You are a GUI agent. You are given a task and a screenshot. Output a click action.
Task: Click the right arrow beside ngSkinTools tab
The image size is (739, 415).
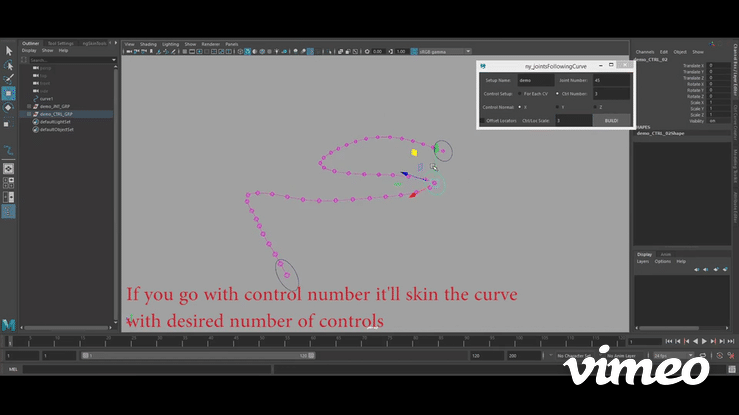coord(116,43)
